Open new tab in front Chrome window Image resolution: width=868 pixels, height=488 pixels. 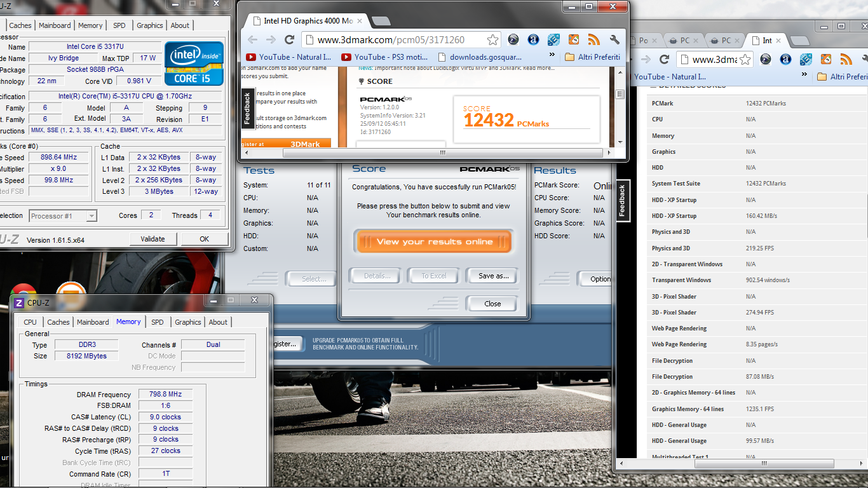(x=380, y=21)
